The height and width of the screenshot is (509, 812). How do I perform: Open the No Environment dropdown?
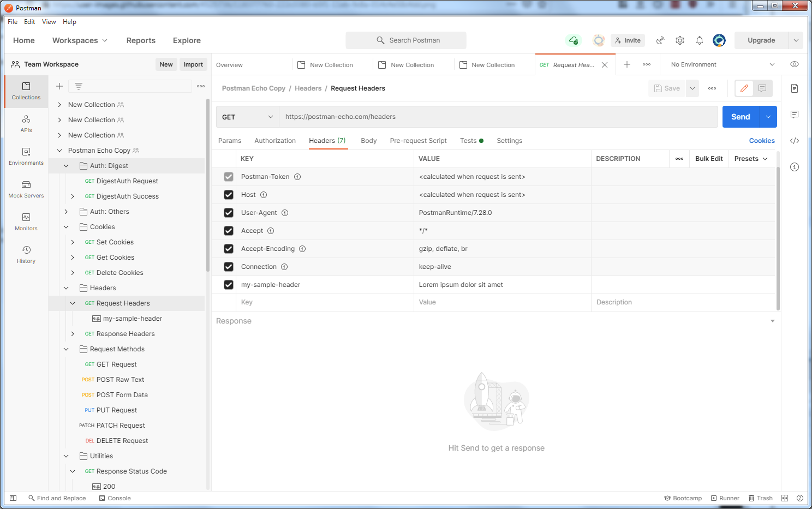tap(719, 64)
